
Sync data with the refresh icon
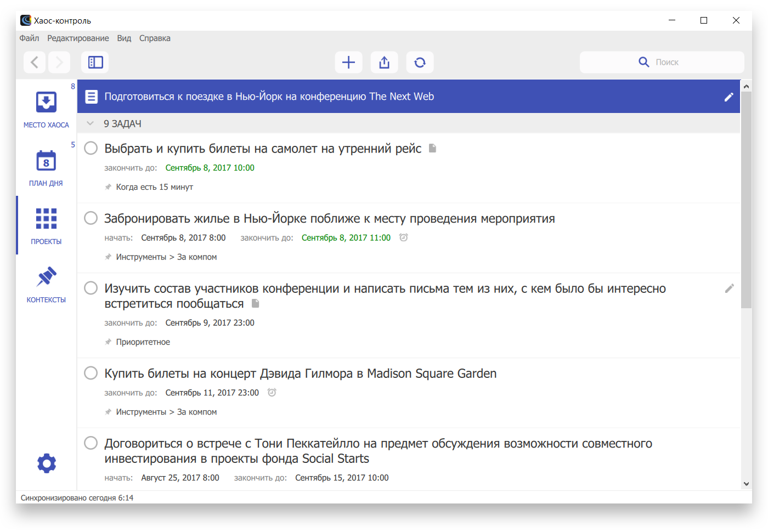(x=420, y=62)
